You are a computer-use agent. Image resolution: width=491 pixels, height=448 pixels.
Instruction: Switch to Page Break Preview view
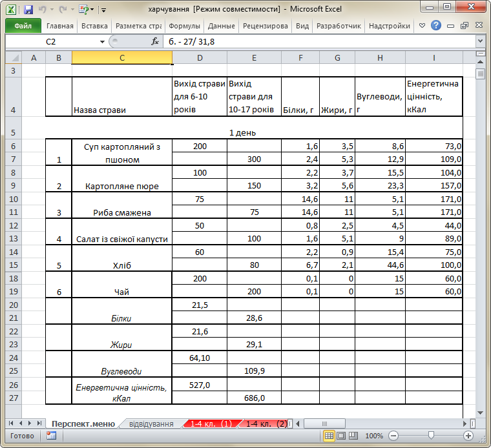click(353, 436)
